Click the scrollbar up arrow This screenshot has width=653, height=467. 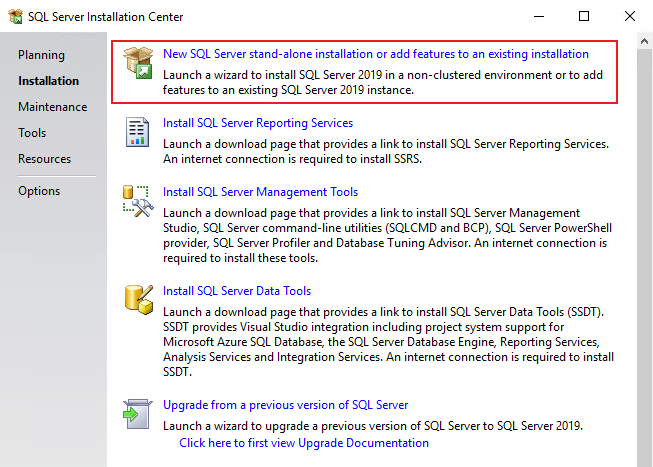pos(644,41)
